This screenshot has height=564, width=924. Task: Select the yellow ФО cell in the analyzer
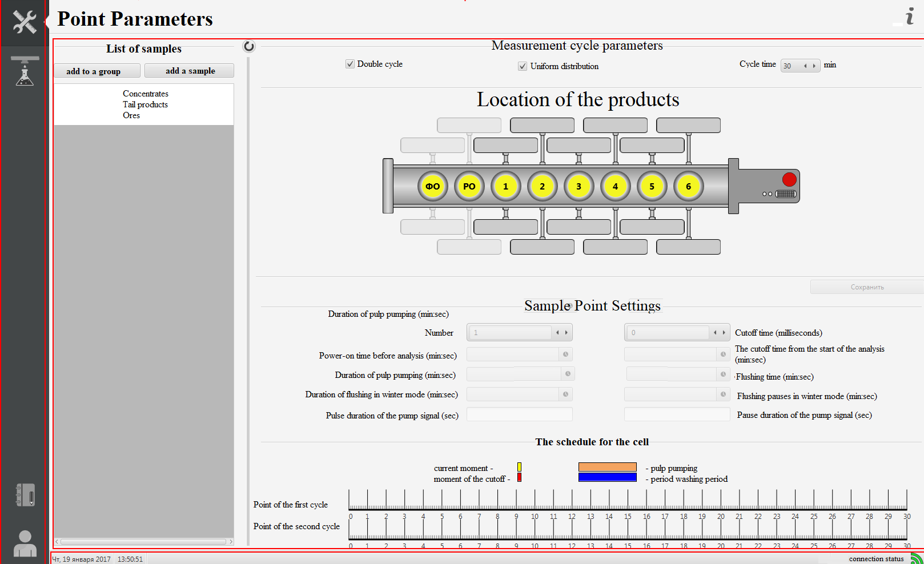[x=432, y=186]
